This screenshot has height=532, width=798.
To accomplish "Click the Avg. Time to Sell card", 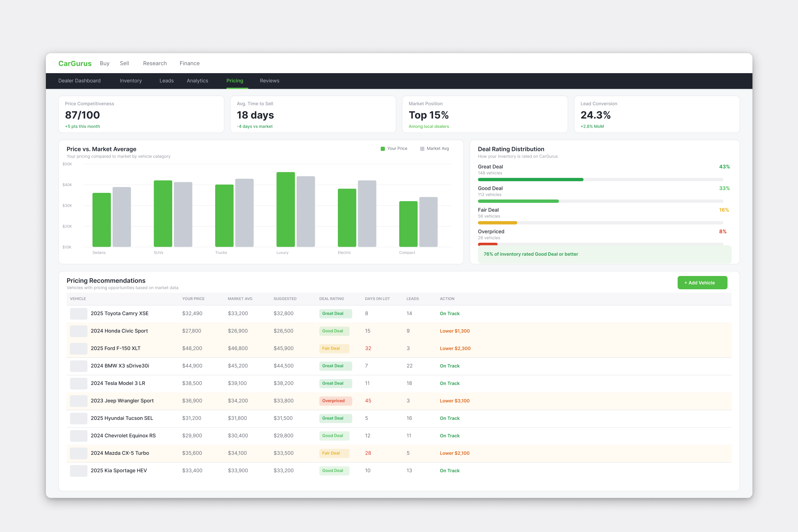I will coord(313,114).
